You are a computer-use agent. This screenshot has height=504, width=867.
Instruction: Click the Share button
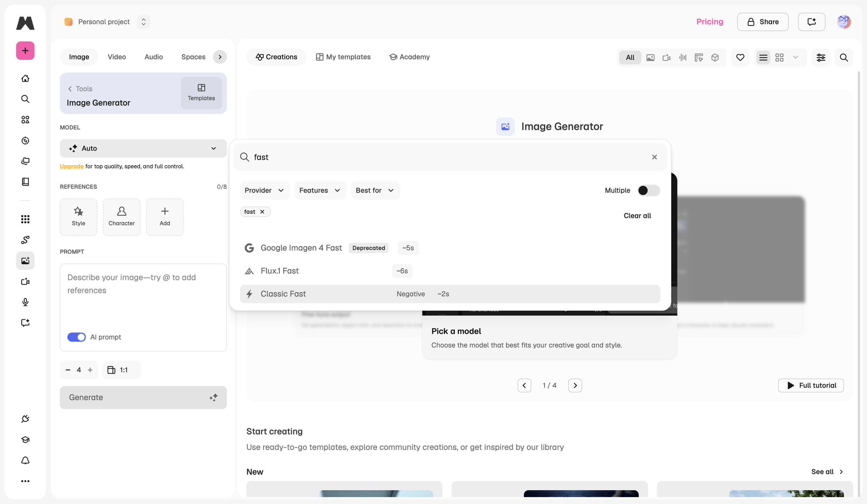click(x=763, y=22)
